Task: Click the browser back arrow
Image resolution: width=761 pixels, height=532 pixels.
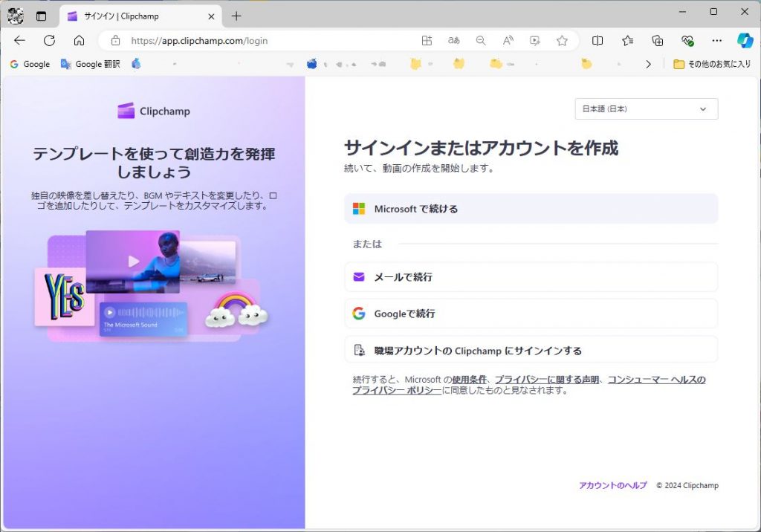Action: pos(19,41)
